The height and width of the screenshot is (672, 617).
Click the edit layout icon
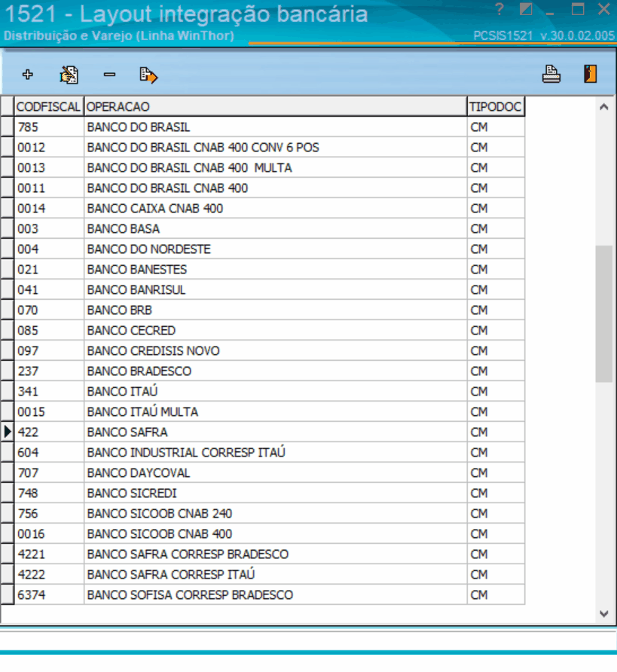click(69, 75)
